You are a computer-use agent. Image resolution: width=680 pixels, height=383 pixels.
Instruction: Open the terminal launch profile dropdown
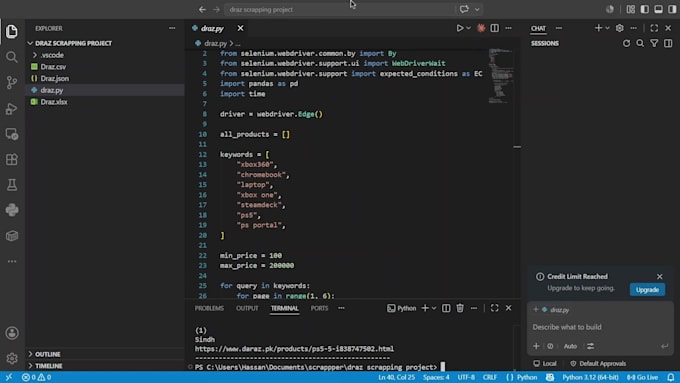point(434,308)
